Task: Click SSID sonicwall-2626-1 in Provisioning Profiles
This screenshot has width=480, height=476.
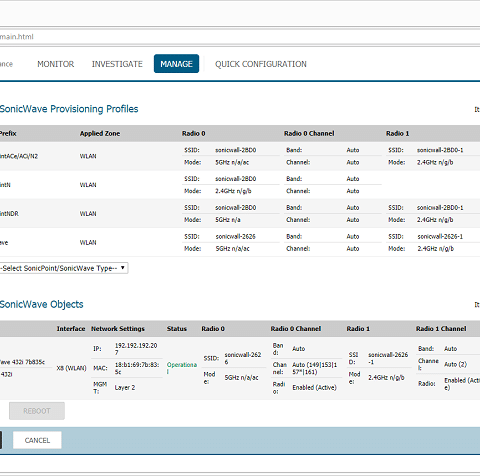Action: (440, 236)
